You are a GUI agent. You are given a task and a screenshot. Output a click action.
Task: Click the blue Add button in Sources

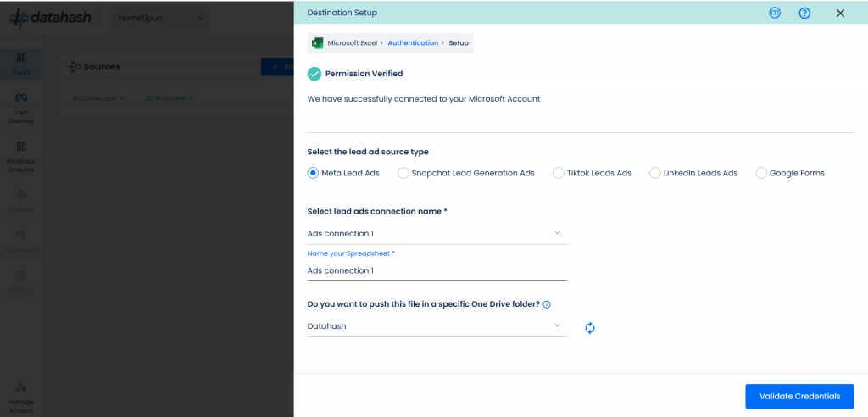click(277, 67)
